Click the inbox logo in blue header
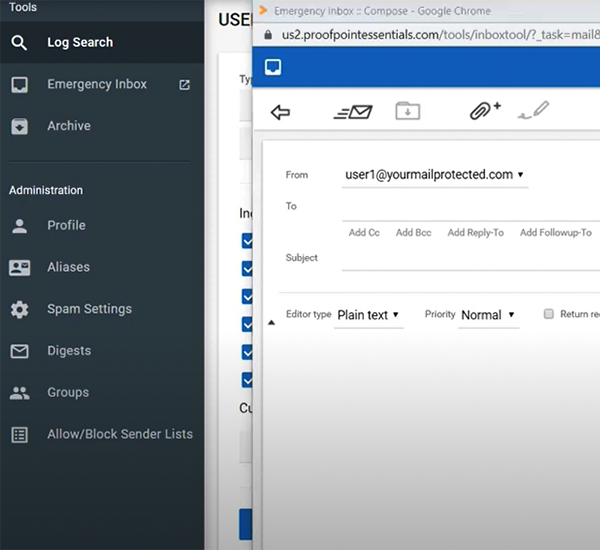Screen dimensions: 600x550 273,67
